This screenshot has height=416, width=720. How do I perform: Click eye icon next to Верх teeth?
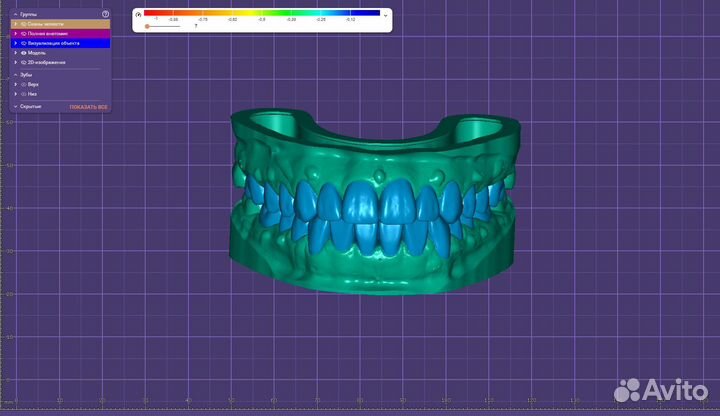pos(24,84)
